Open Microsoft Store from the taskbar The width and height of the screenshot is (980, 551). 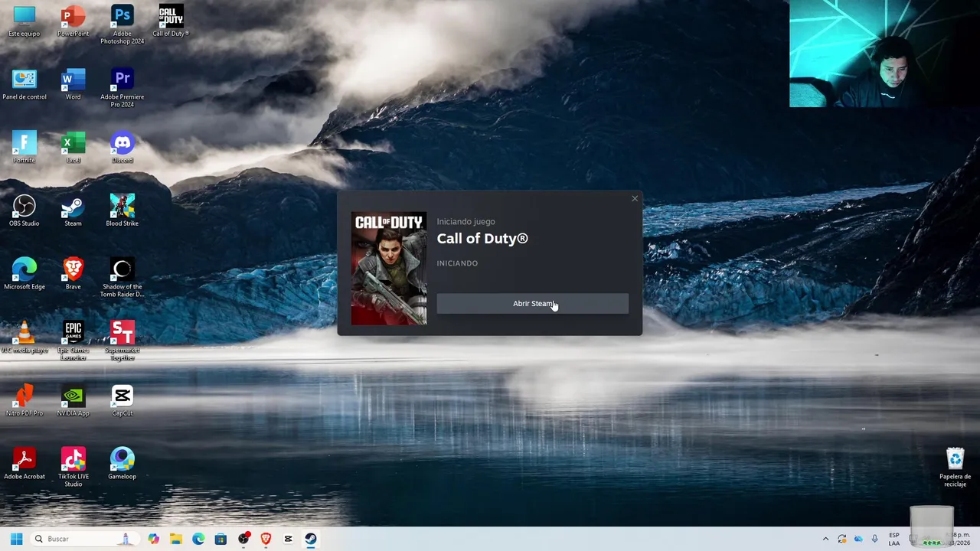coord(220,539)
